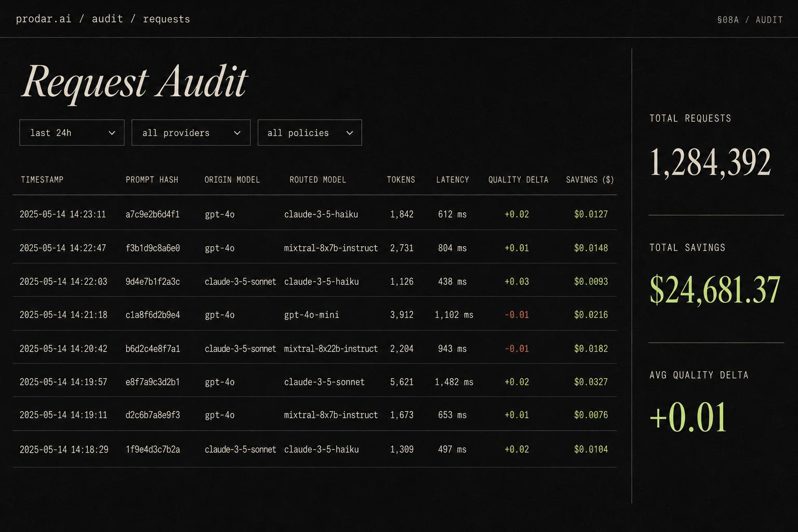Select prompt hash c1a8f6d2b9e4
The image size is (798, 532).
pos(152,315)
